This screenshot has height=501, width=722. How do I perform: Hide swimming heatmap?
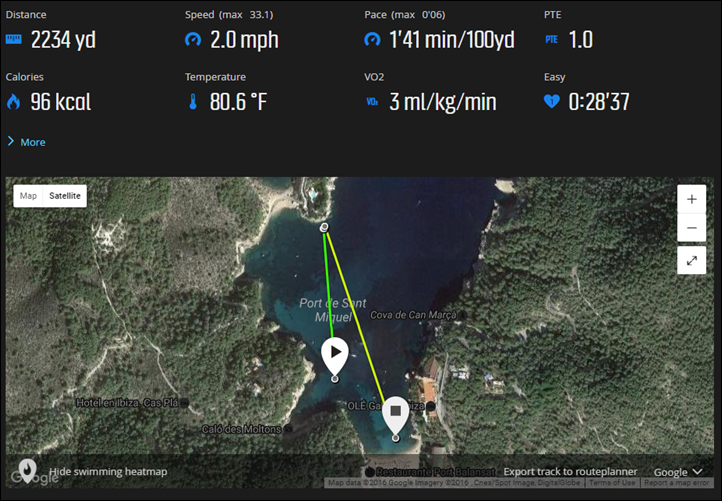[108, 472]
